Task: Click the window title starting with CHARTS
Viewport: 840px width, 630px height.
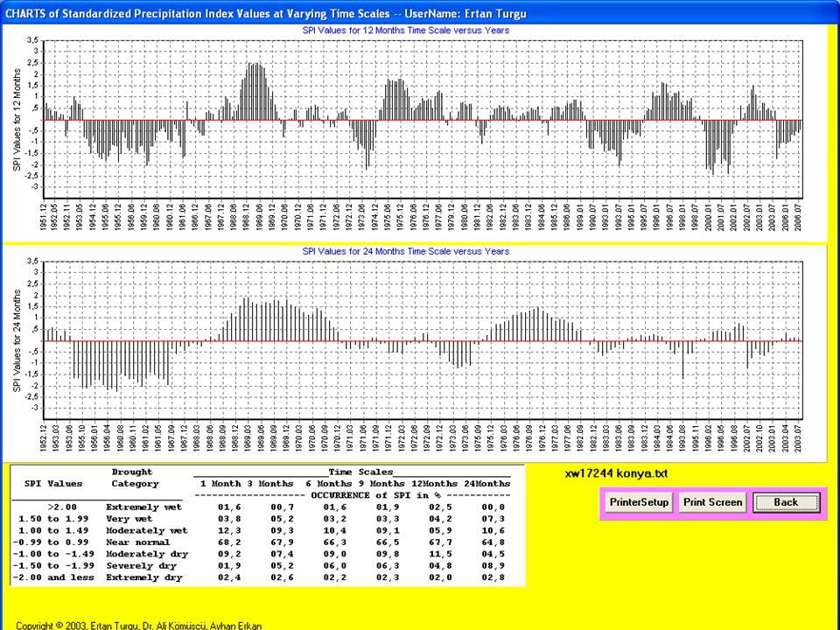Action: coord(266,13)
